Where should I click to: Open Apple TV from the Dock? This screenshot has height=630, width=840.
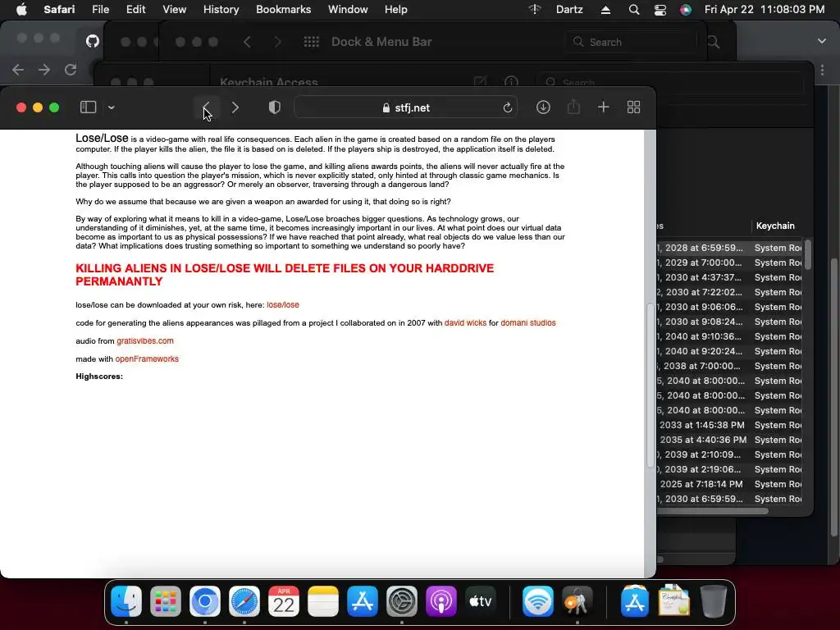[x=481, y=601]
